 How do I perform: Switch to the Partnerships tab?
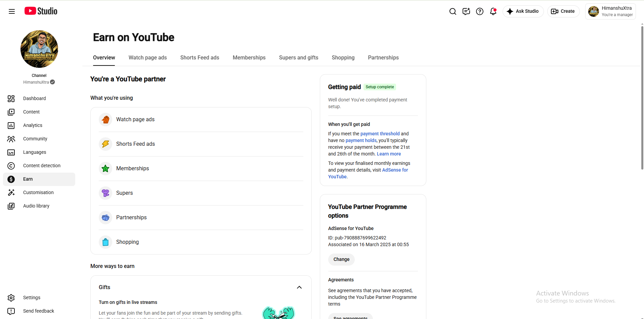click(383, 58)
